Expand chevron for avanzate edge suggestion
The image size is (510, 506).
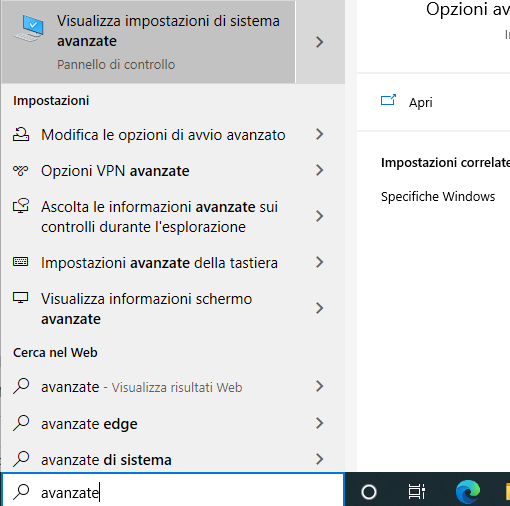click(x=320, y=423)
